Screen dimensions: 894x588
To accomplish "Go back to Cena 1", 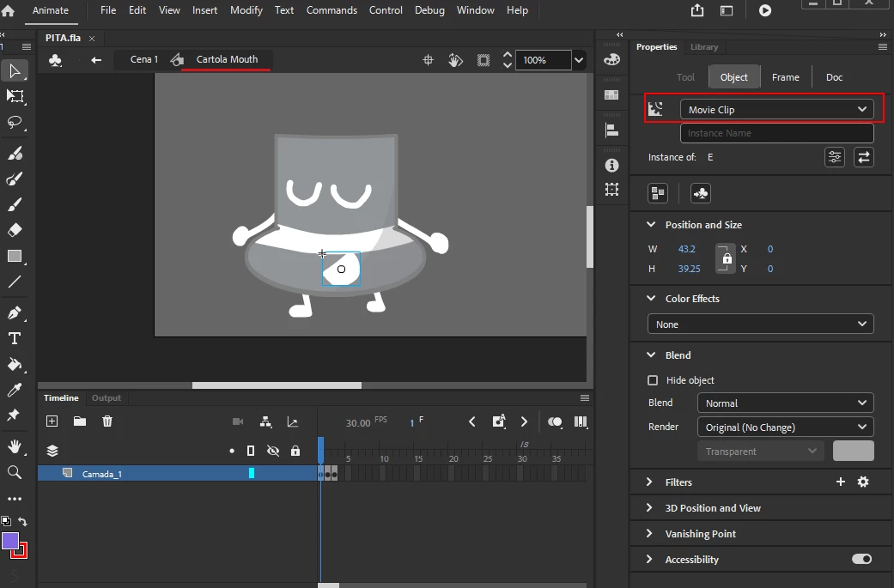I will [143, 59].
